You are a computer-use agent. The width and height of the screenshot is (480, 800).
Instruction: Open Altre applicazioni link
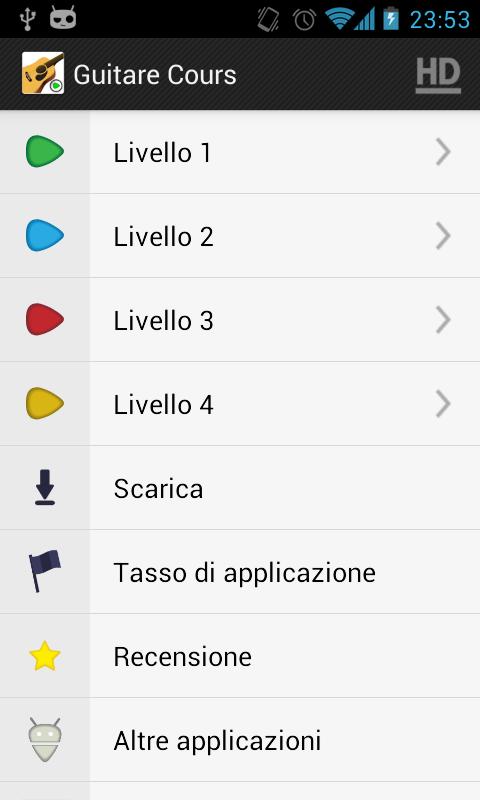pos(240,740)
